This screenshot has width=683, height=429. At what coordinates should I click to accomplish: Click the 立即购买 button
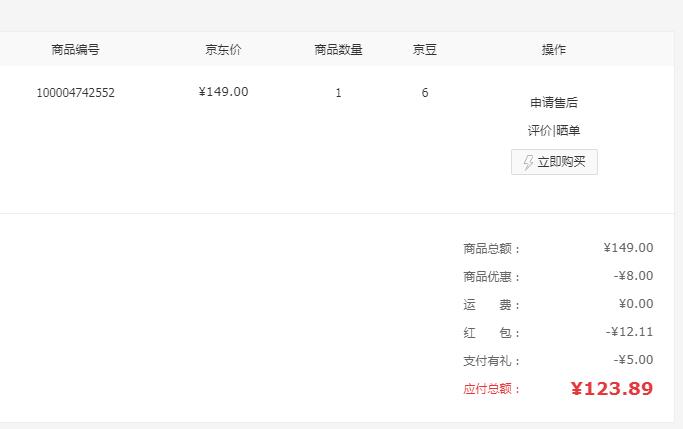(x=554, y=162)
